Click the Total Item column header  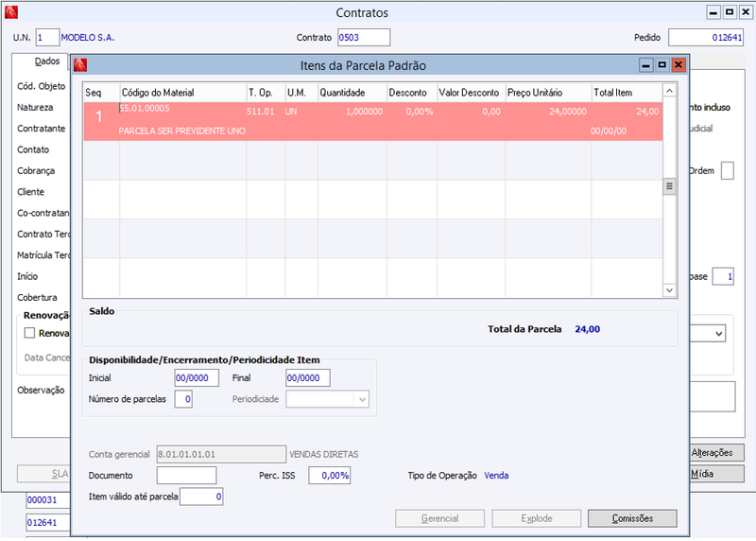click(x=627, y=93)
